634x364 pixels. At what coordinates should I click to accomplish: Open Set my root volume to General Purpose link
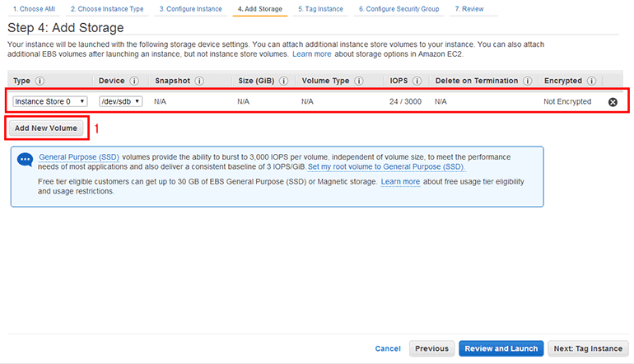pos(386,166)
